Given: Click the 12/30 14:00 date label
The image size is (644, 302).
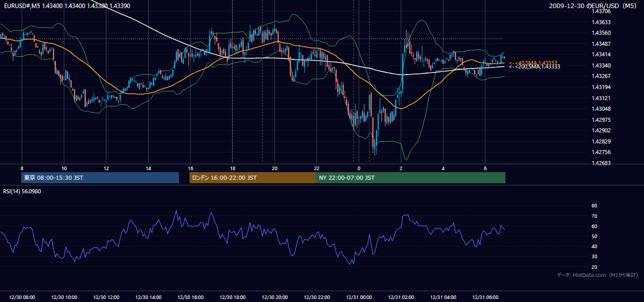Looking at the screenshot, I should tap(149, 297).
